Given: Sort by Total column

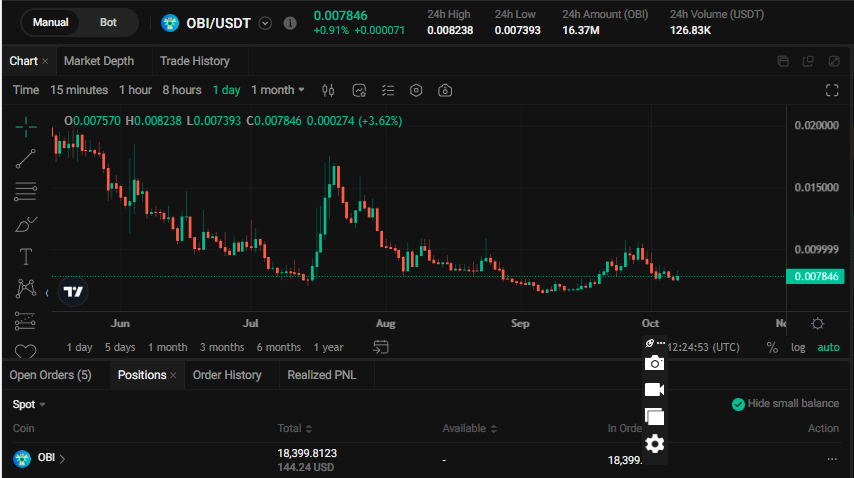Looking at the screenshot, I should coord(295,428).
